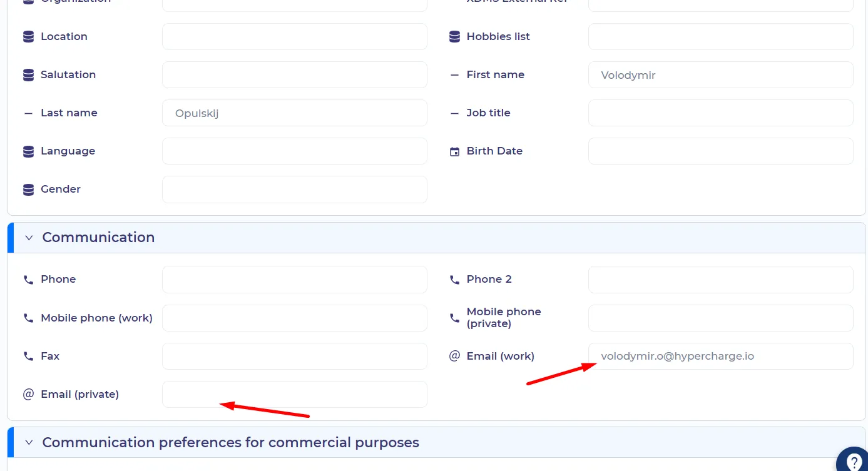The height and width of the screenshot is (471, 868).
Task: Focus the Email (private) input field
Action: 295,395
